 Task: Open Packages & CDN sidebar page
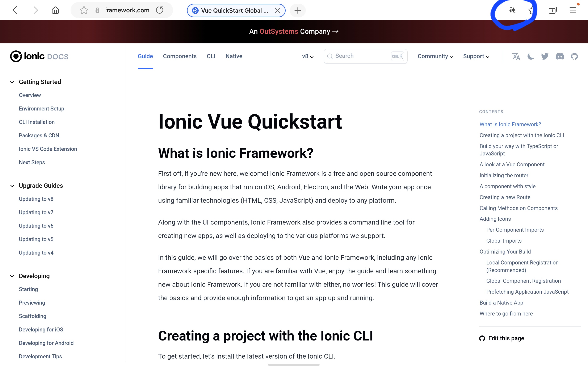click(x=39, y=135)
